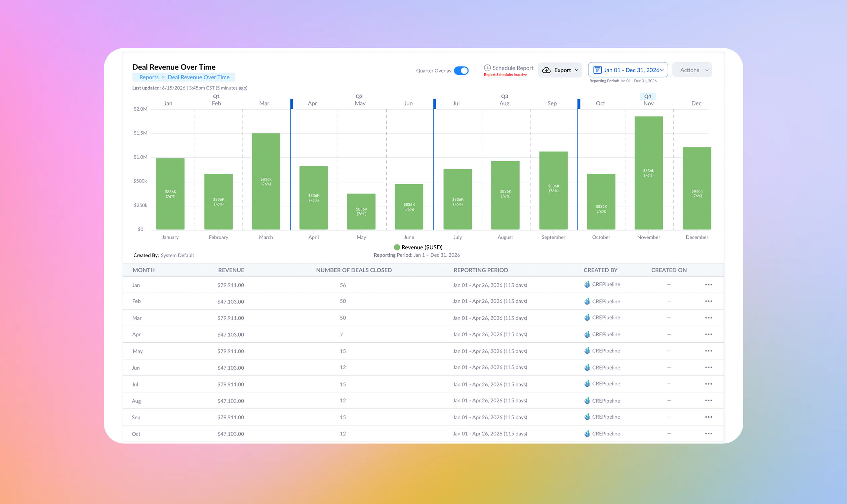
Task: Click "System Default" creator text
Action: coord(177,255)
